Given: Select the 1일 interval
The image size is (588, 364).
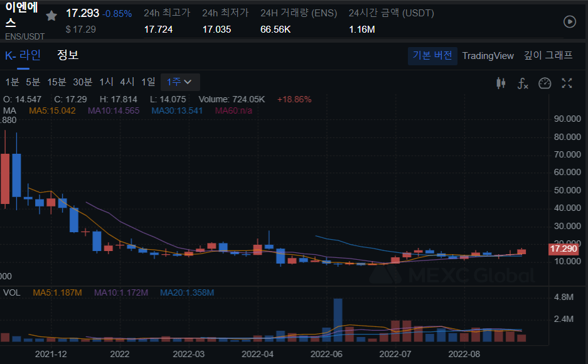Looking at the screenshot, I should coord(148,82).
